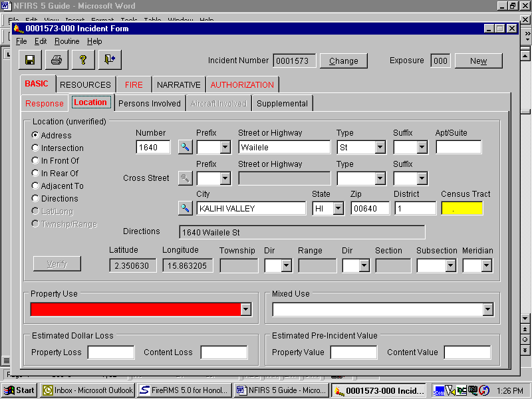Open the Routine menu
Screen dimensions: 532x399
point(66,41)
